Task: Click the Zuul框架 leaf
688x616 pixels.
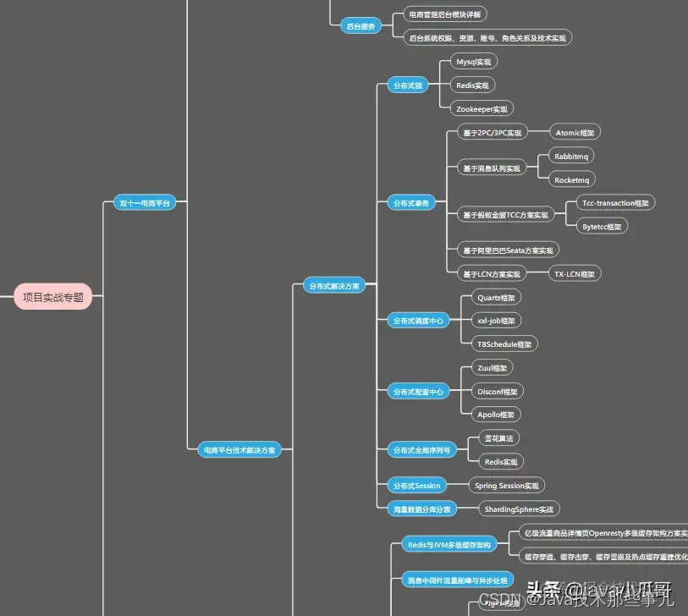Action: [x=493, y=368]
